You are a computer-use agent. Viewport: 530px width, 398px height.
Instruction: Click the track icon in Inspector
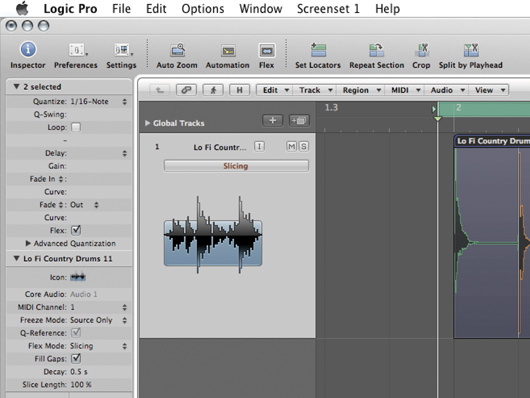click(x=78, y=277)
